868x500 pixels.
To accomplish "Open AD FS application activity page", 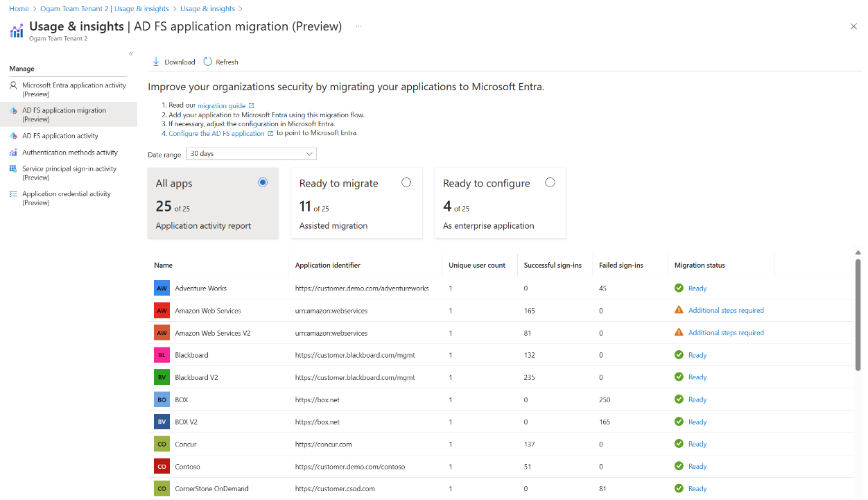I will pyautogui.click(x=60, y=135).
